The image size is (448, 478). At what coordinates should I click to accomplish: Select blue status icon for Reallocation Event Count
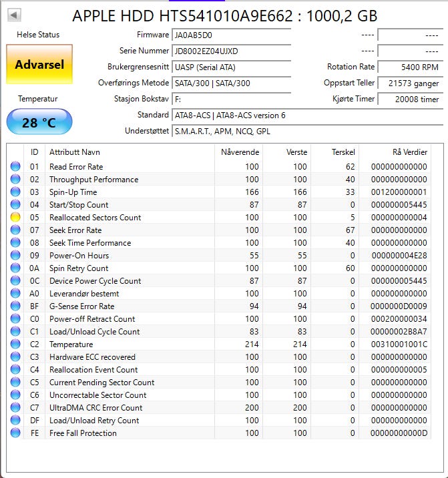15,369
